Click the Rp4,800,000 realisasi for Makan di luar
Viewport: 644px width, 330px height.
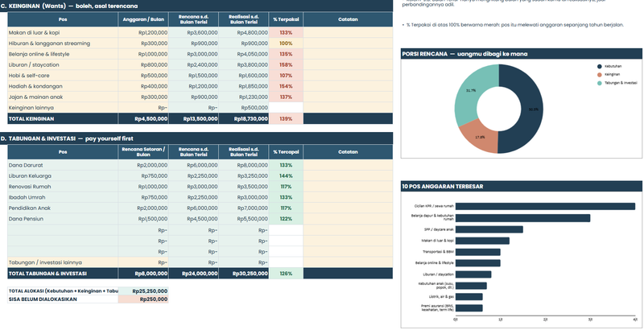coord(244,32)
